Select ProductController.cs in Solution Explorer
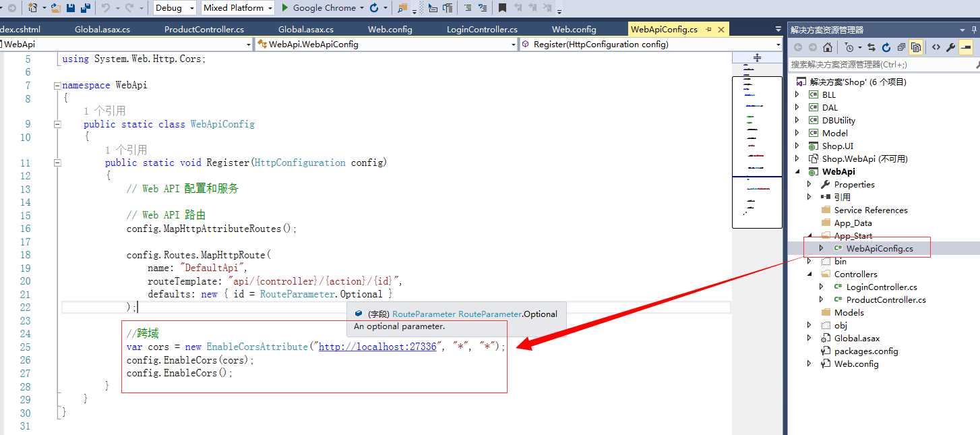 pos(886,299)
